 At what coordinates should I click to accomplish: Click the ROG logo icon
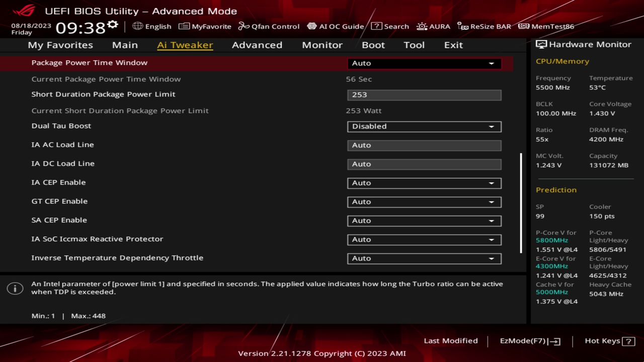24,11
